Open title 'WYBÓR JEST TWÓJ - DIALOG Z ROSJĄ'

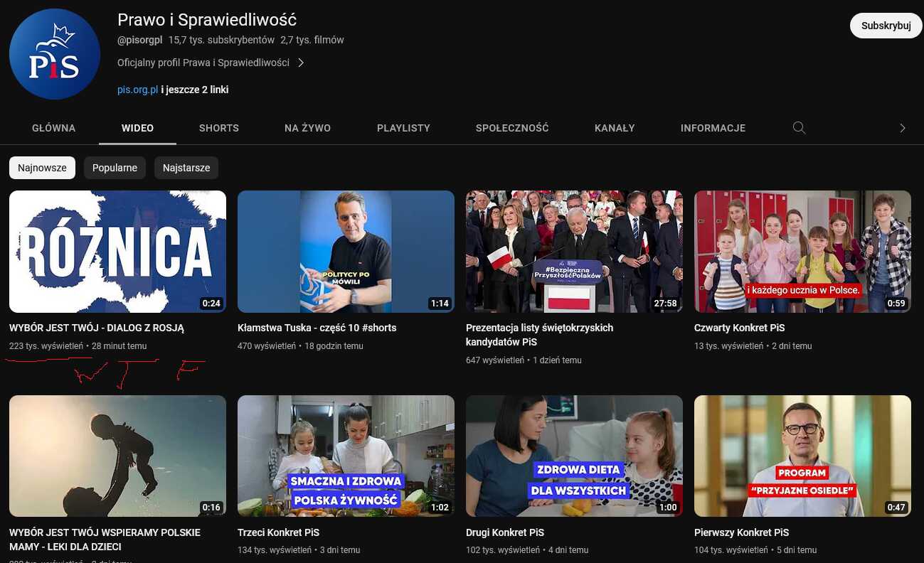point(97,328)
